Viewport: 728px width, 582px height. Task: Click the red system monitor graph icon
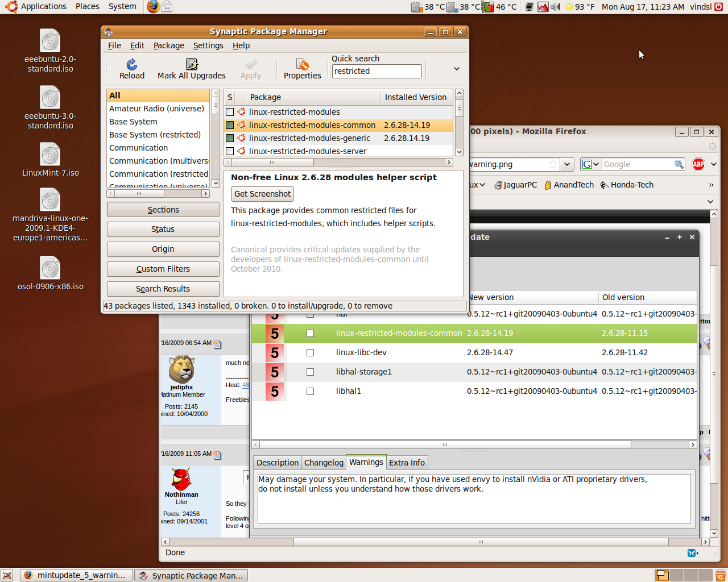click(x=543, y=7)
